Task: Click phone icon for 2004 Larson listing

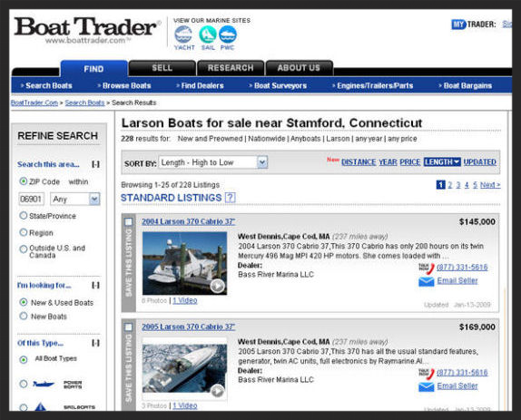Action: (427, 268)
